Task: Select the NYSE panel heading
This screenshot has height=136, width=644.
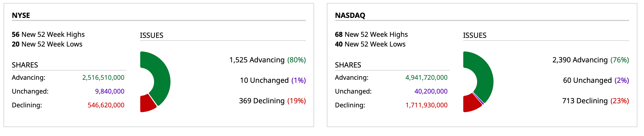Action: click(21, 15)
